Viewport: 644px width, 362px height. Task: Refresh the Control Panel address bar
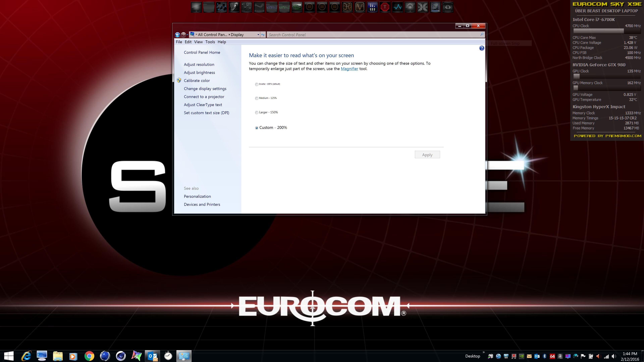pos(263,35)
